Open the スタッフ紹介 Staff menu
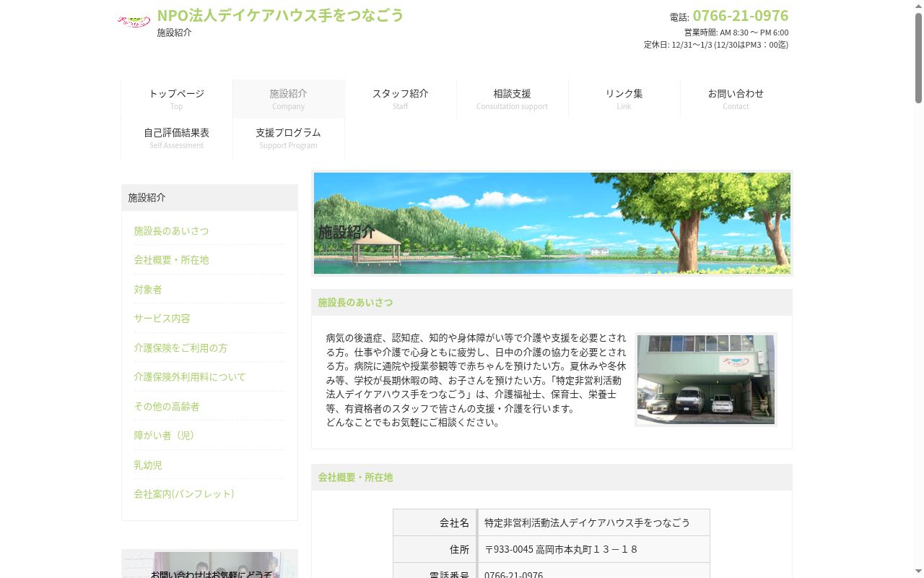The height and width of the screenshot is (578, 924). coord(400,99)
